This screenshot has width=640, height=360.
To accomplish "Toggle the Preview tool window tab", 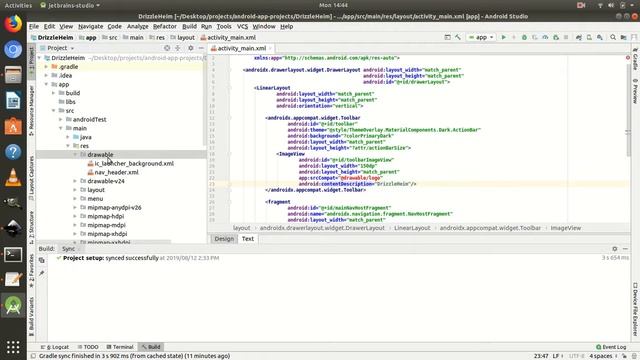I will click(635, 91).
